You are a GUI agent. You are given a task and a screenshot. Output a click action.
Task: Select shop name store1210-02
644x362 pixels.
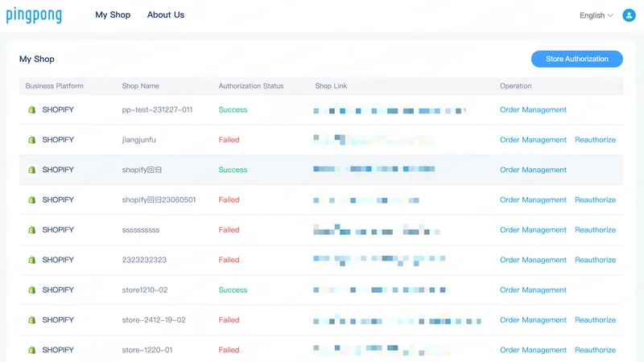pyautogui.click(x=145, y=290)
